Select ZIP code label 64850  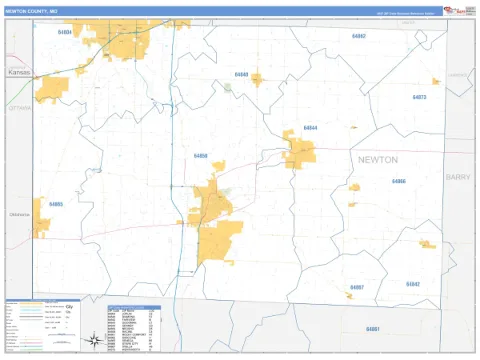(x=201, y=156)
